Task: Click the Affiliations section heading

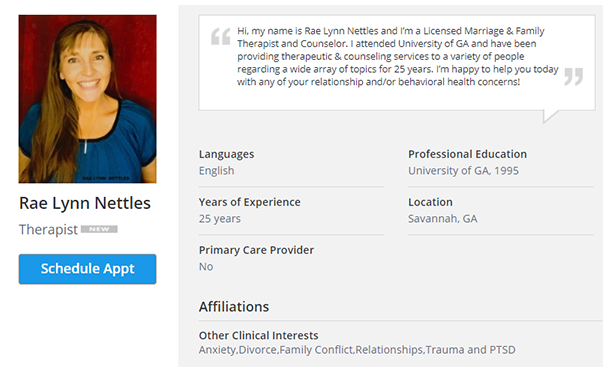Action: pos(234,306)
